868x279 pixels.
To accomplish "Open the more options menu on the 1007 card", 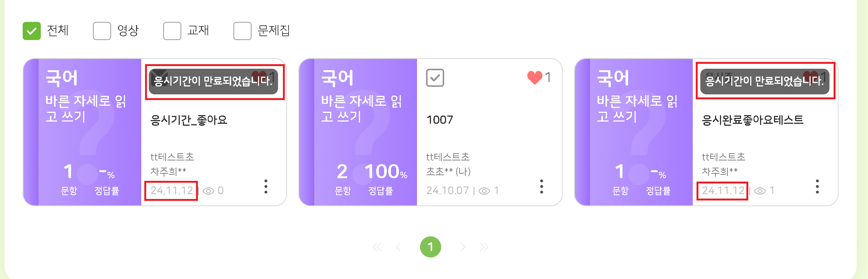I will pos(542,187).
